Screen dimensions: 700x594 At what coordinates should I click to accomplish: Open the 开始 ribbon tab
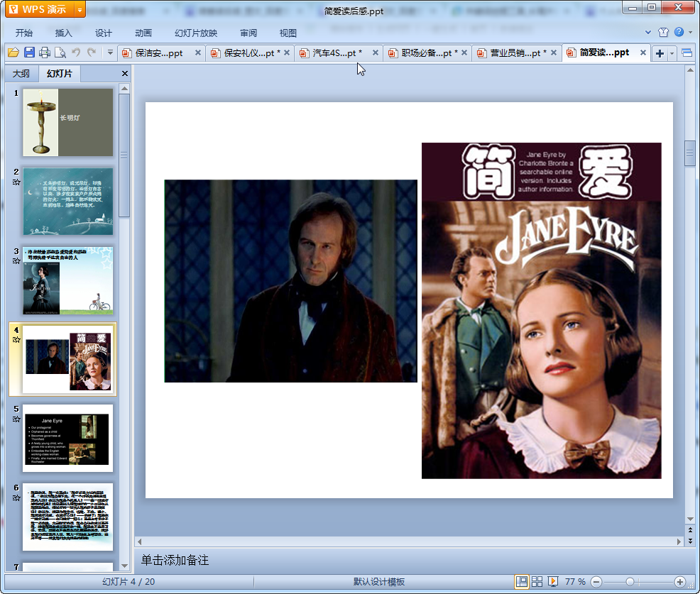pos(23,33)
